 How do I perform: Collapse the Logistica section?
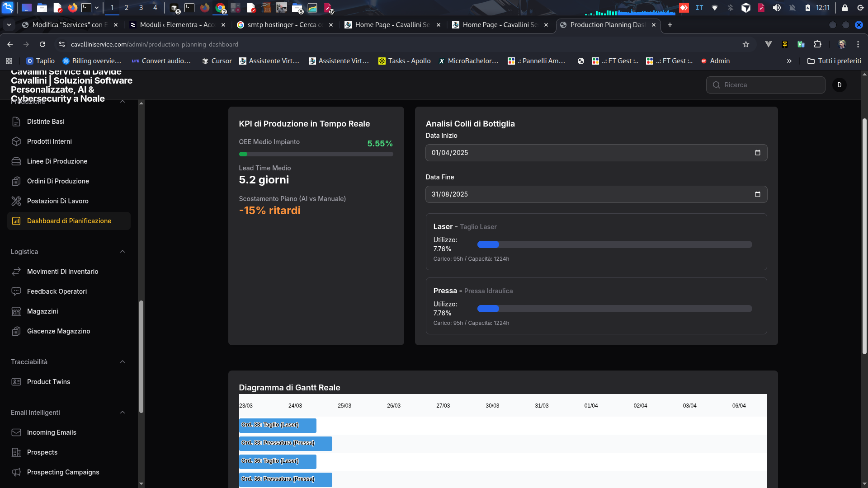[x=123, y=252]
